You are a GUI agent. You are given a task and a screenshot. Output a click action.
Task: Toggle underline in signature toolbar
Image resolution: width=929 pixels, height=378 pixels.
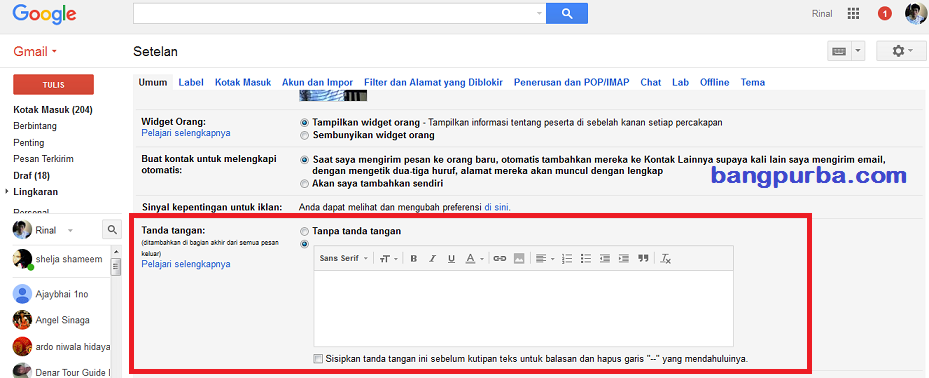tap(451, 258)
